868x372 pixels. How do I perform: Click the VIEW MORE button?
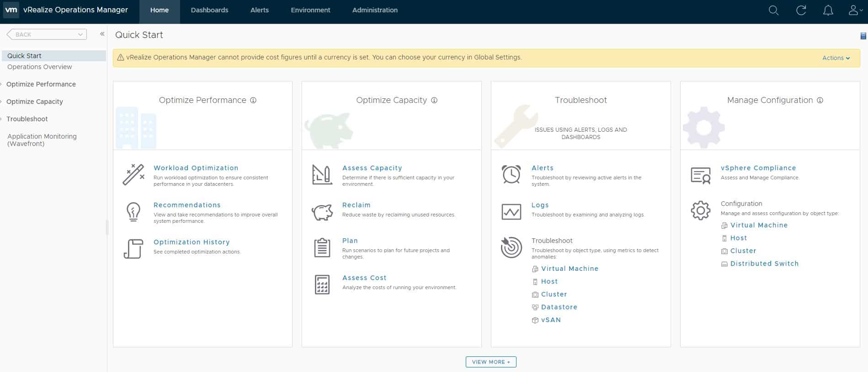tap(491, 362)
